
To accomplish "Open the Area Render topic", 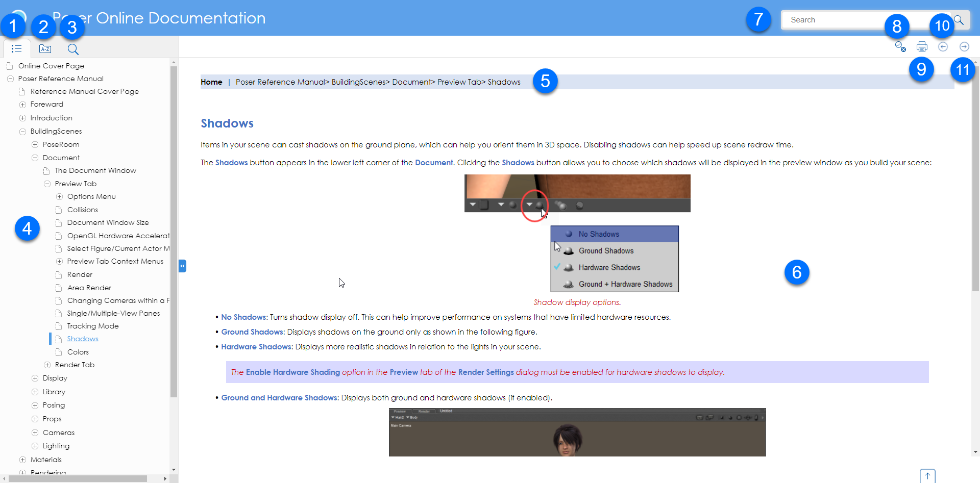I will tap(89, 288).
